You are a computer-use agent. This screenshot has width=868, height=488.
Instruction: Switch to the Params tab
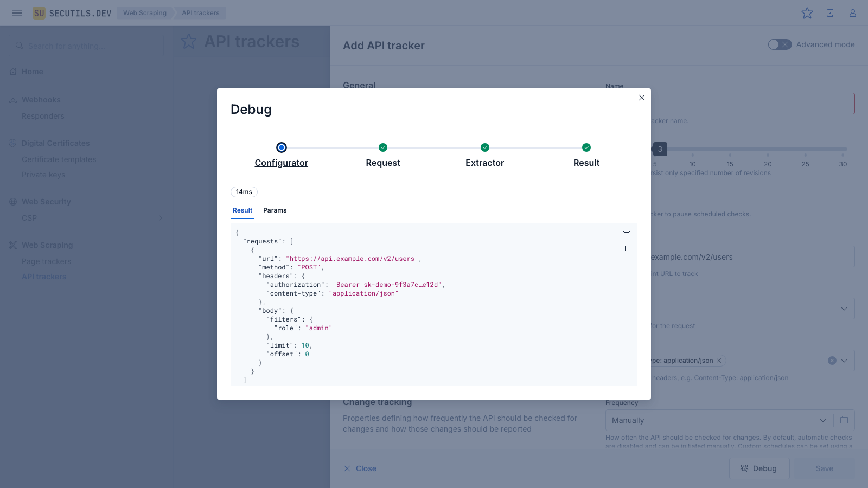(275, 210)
